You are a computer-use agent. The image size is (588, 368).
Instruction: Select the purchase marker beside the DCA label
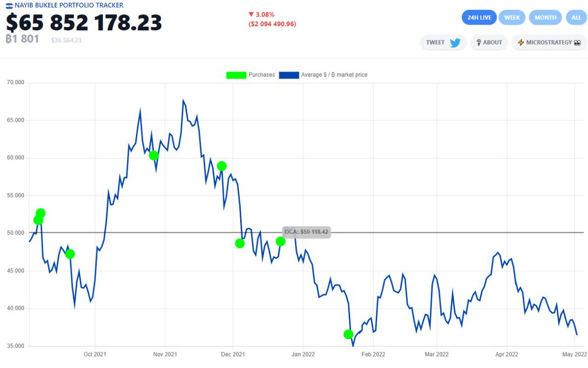[x=280, y=241]
